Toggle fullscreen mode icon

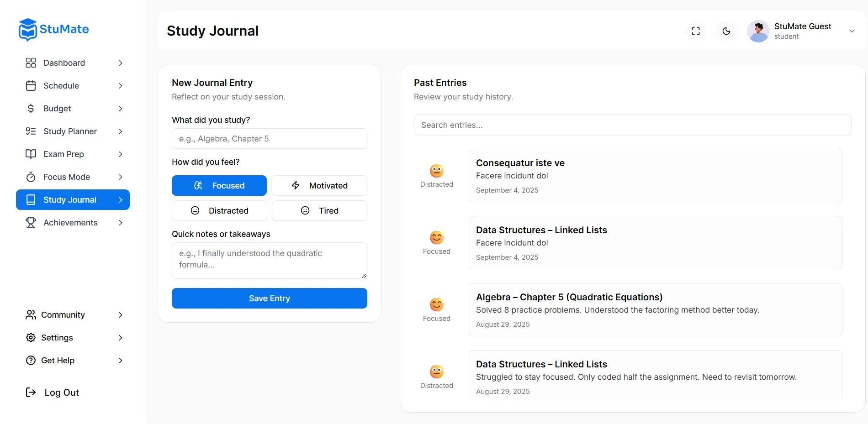point(696,31)
